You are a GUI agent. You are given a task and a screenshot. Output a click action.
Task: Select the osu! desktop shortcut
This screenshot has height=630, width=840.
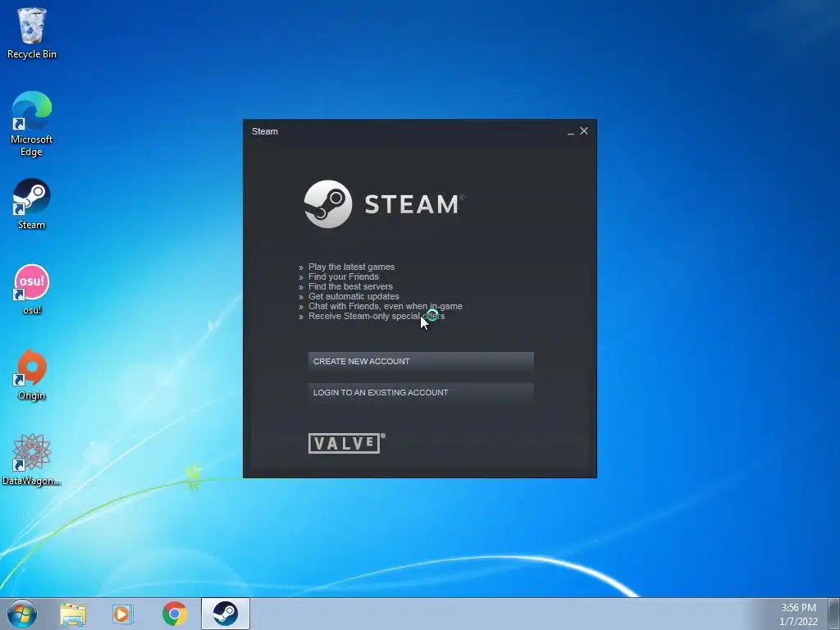(32, 290)
